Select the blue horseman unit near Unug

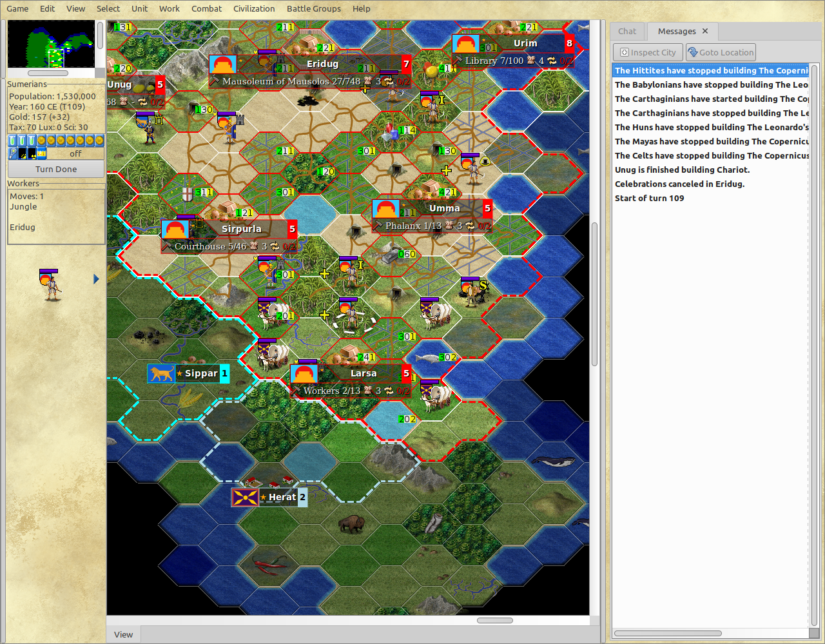pyautogui.click(x=148, y=127)
